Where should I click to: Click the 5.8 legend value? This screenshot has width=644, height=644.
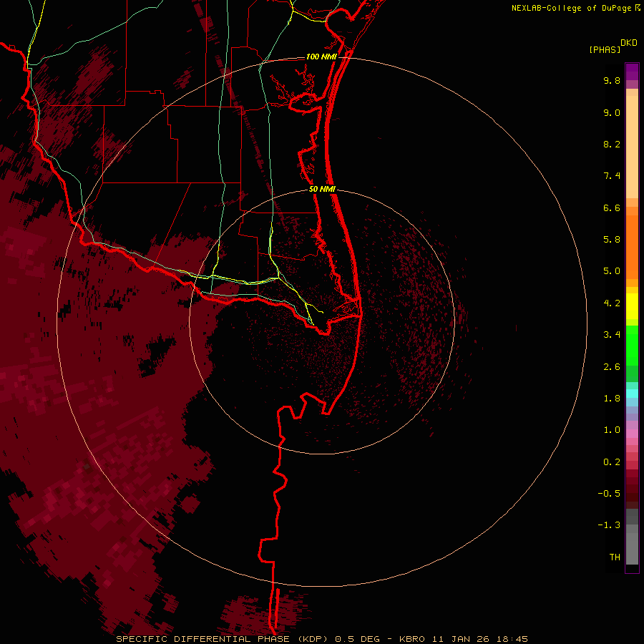[x=612, y=240]
